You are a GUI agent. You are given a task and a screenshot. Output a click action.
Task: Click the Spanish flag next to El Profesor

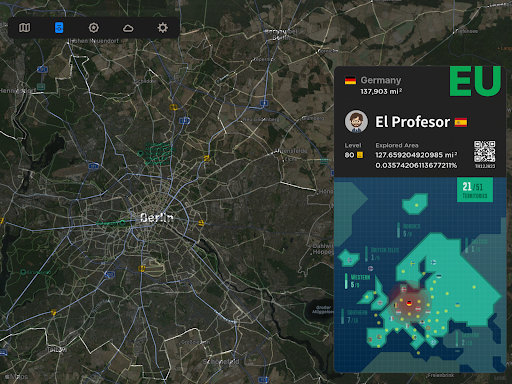[461, 122]
